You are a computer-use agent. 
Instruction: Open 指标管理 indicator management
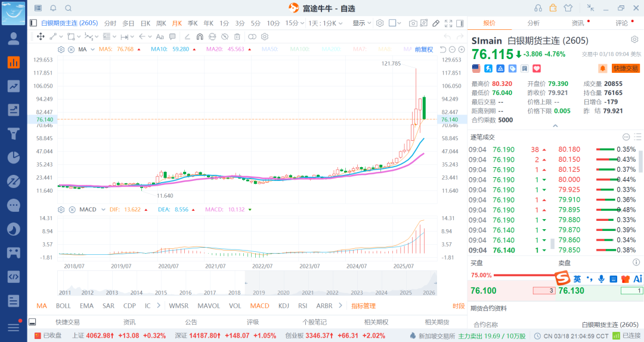point(364,306)
